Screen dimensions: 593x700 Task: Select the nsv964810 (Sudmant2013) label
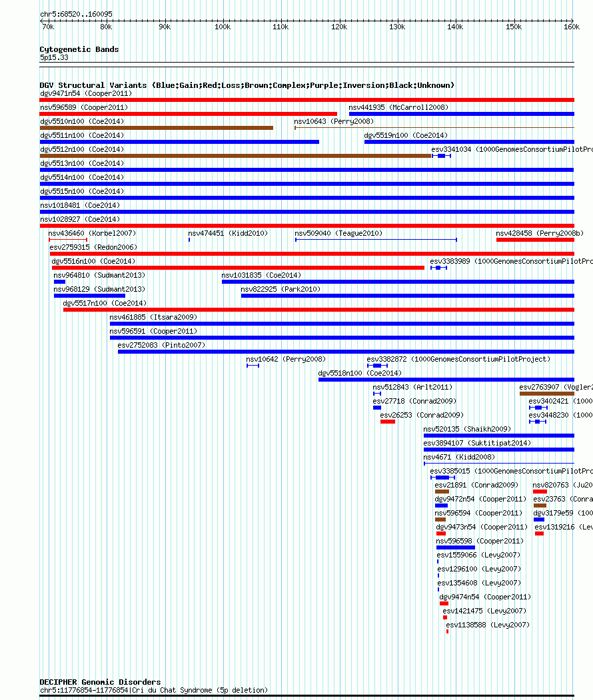99,275
